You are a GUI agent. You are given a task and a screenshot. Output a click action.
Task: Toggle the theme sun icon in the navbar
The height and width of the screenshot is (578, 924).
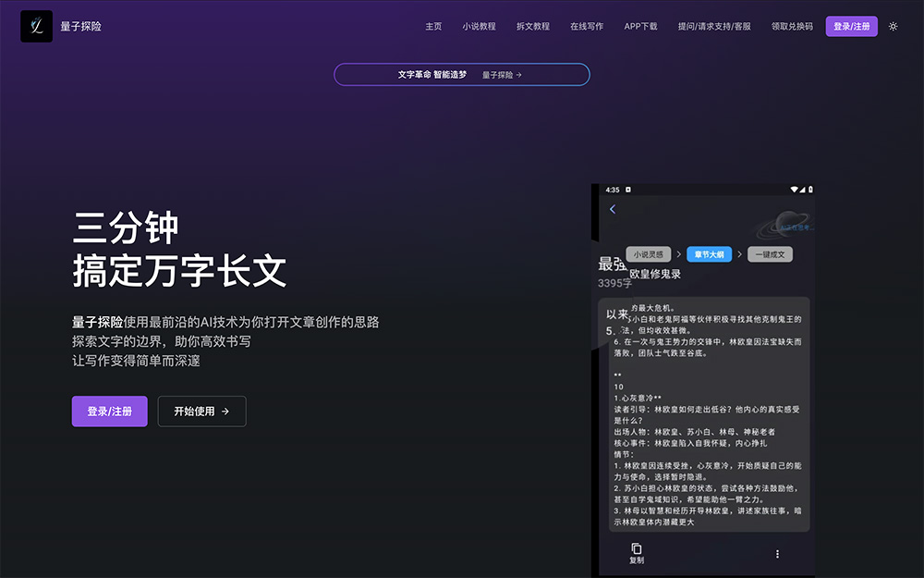(x=893, y=26)
